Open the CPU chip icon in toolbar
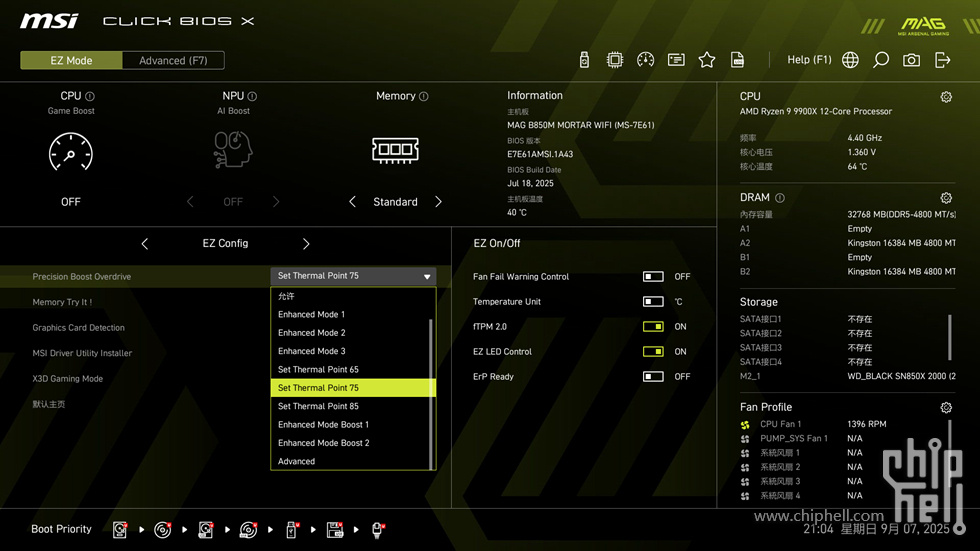 click(615, 60)
